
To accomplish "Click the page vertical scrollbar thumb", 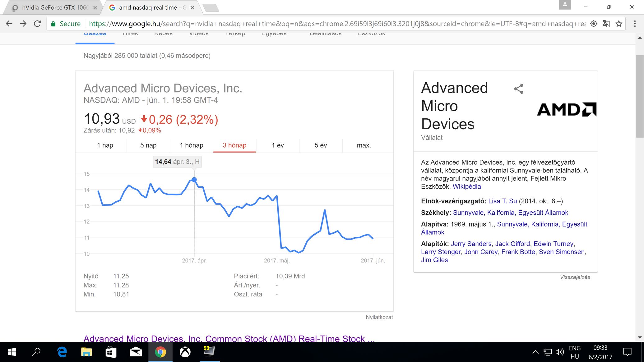I will click(x=640, y=96).
